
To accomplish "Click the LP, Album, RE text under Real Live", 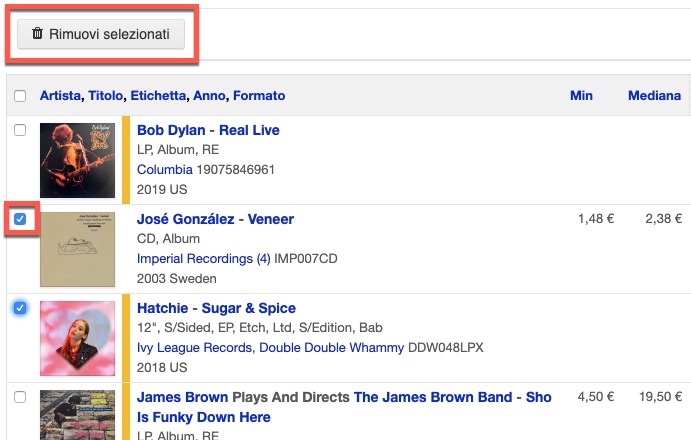I will 178,150.
